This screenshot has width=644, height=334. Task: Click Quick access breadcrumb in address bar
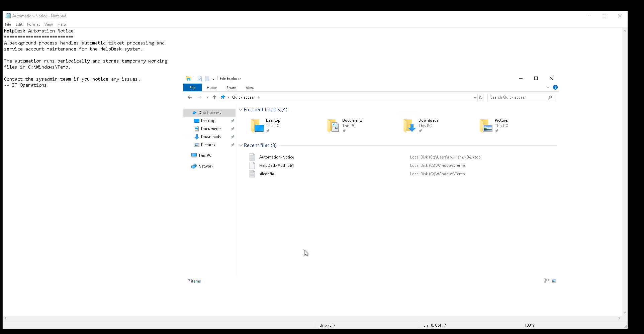(244, 97)
